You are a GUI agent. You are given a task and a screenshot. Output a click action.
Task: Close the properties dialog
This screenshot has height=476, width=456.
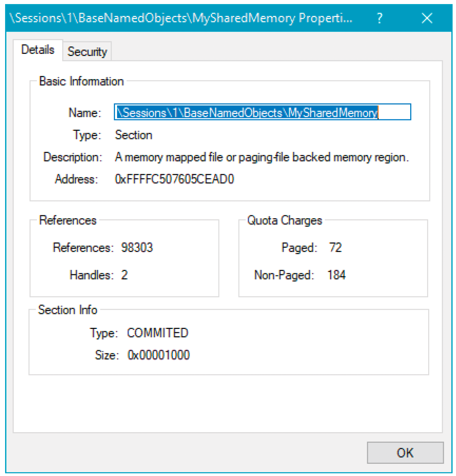point(427,18)
